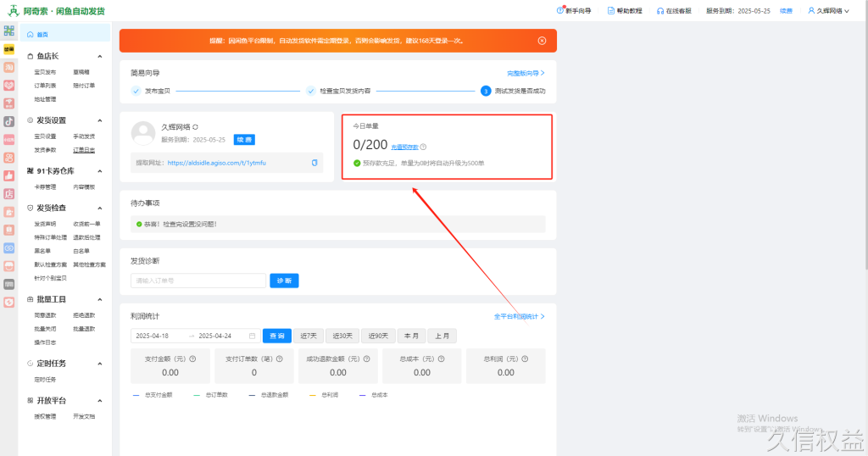Click the 续费 link in the top bar
Image resolution: width=868 pixels, height=456 pixels.
coord(786,10)
